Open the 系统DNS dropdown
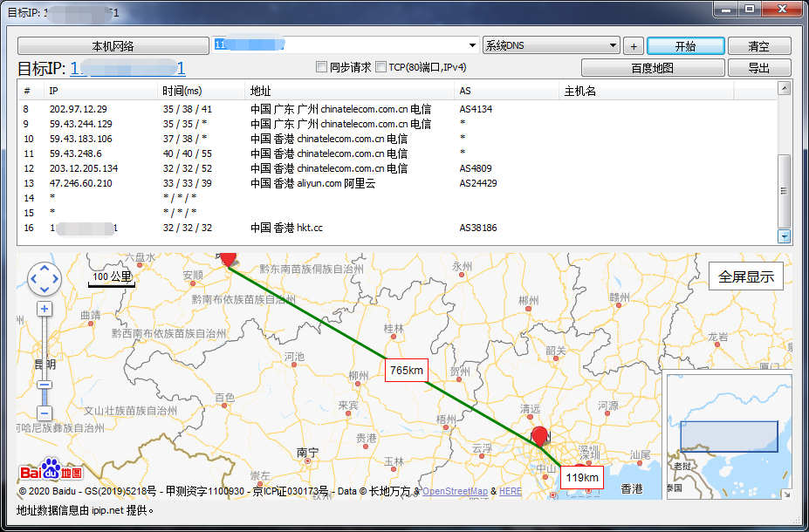Screen dimensions: 809x532 click(551, 45)
